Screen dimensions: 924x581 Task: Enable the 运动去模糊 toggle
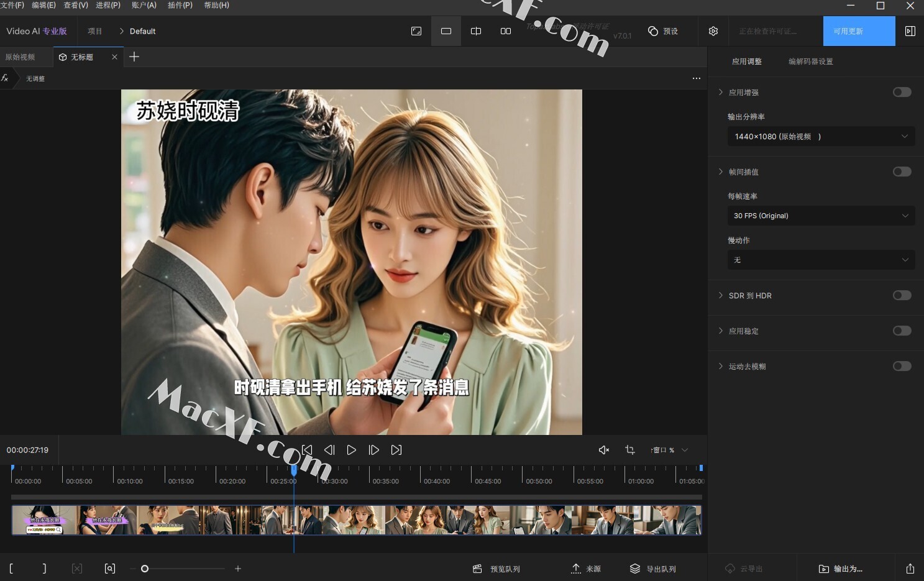pos(902,366)
